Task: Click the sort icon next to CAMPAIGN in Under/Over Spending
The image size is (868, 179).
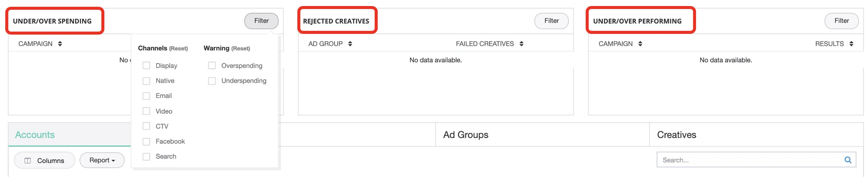Action: coord(60,44)
